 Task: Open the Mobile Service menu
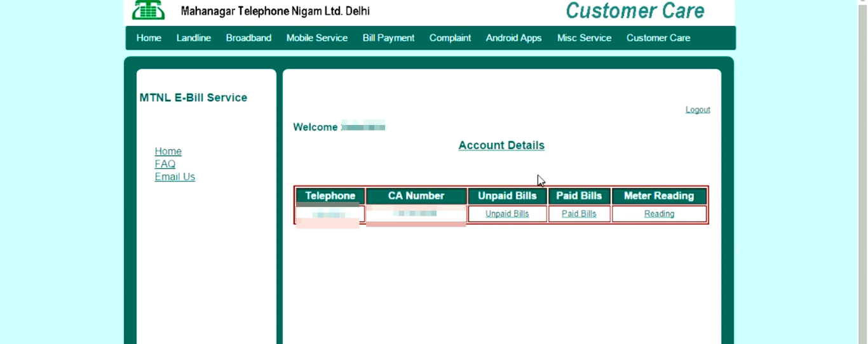coord(317,38)
